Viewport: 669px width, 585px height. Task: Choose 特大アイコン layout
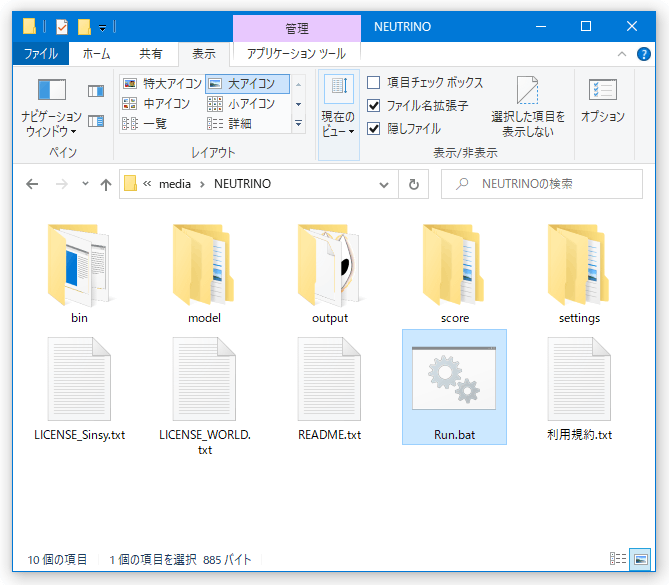pyautogui.click(x=162, y=83)
